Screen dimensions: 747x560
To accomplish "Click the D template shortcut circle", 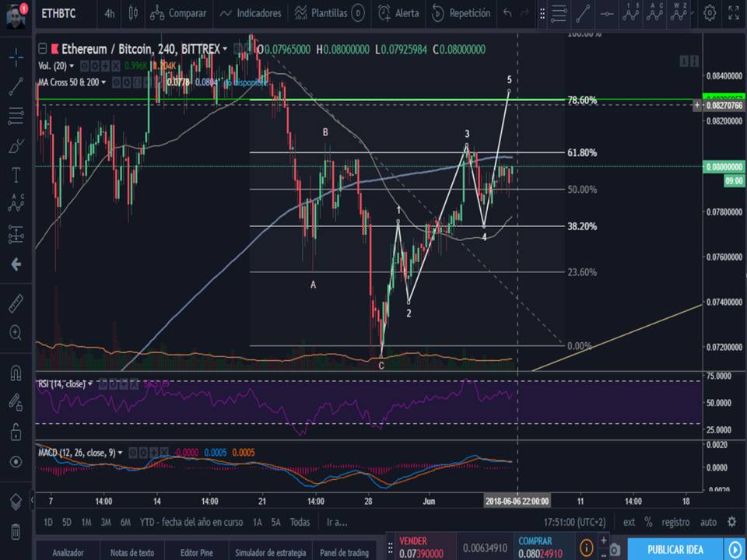I will [358, 13].
